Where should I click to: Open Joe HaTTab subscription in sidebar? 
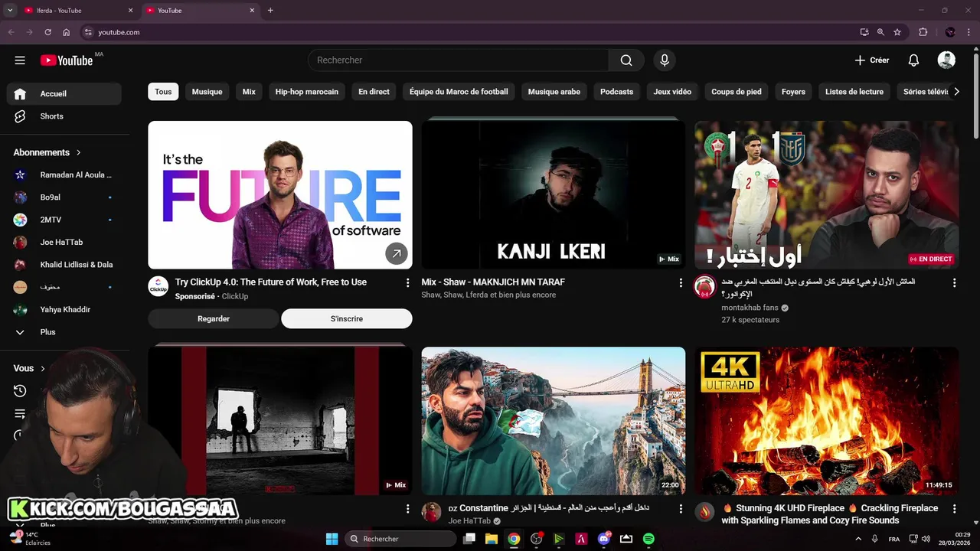[64, 242]
